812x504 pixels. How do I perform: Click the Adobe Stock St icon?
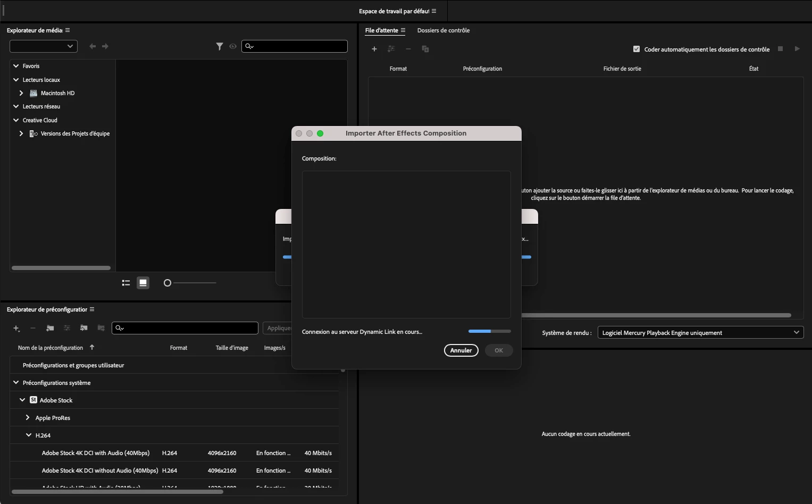tap(34, 400)
